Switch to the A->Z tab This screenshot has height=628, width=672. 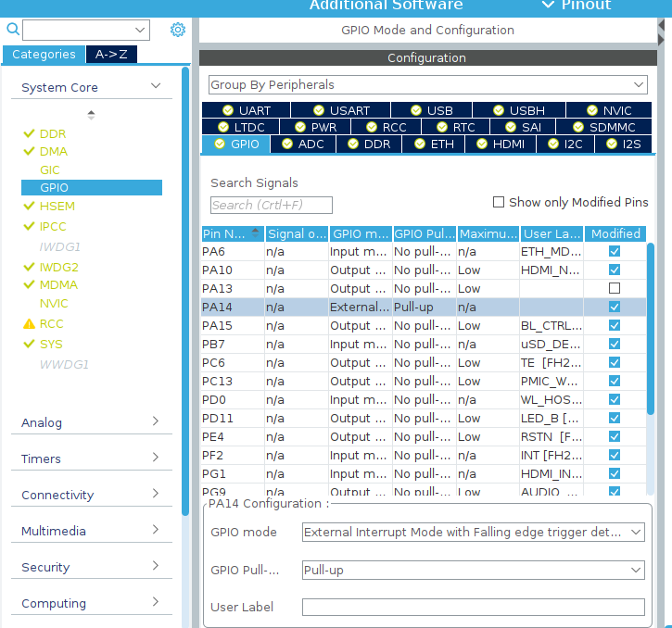point(111,55)
